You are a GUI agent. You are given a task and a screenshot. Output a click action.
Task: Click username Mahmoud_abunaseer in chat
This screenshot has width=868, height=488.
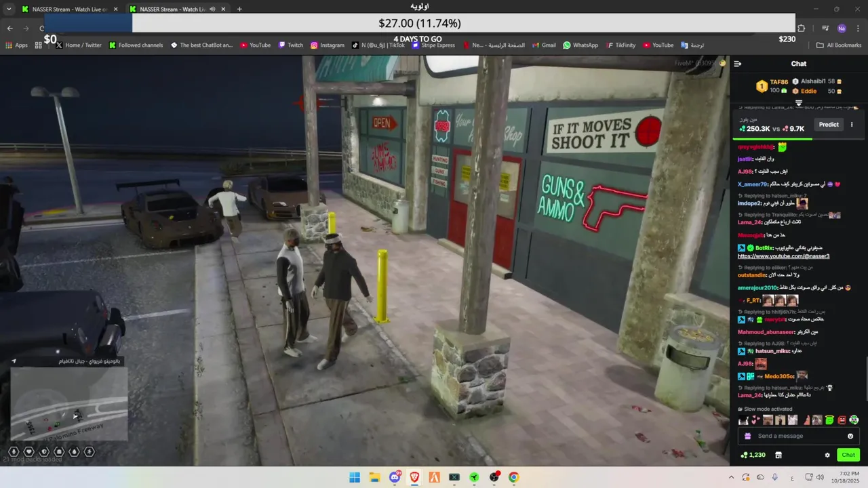tap(766, 332)
